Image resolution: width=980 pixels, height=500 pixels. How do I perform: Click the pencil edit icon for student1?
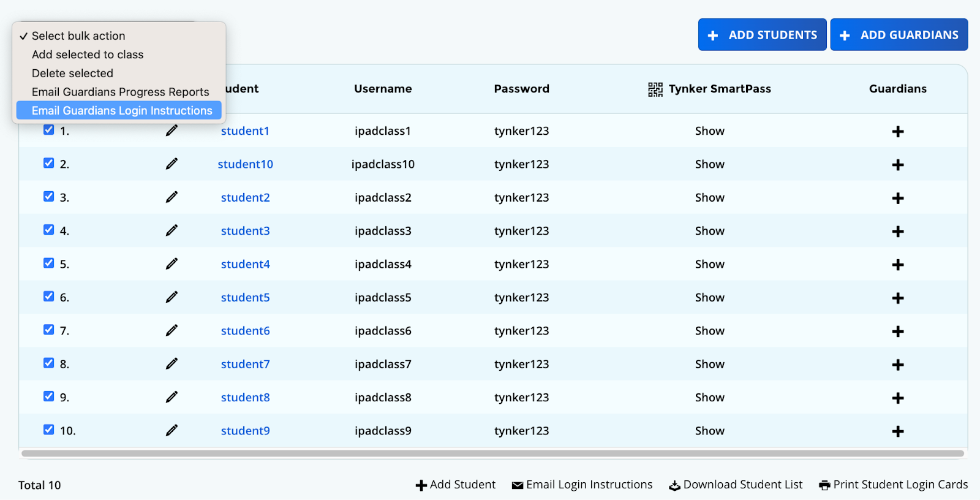click(171, 131)
